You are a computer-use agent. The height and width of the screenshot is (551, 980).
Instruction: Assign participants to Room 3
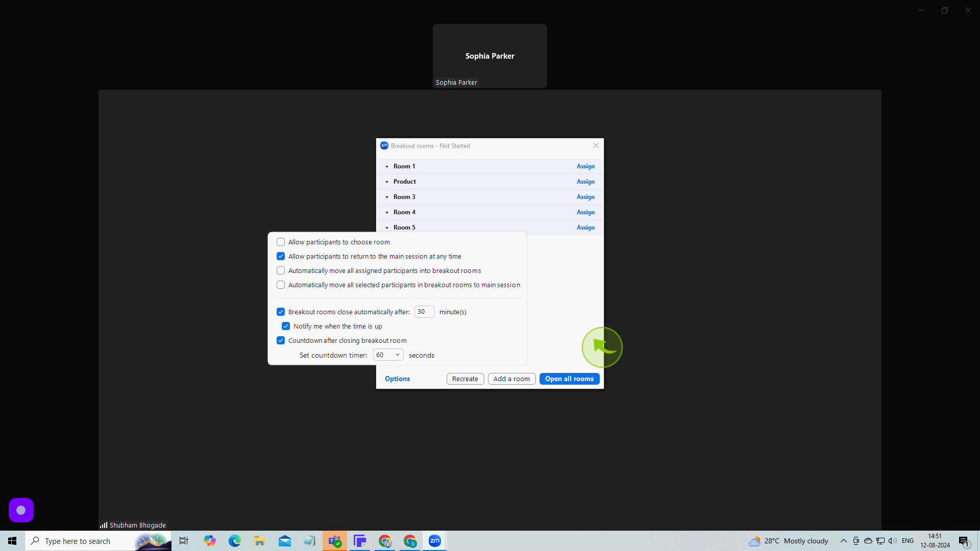click(585, 197)
